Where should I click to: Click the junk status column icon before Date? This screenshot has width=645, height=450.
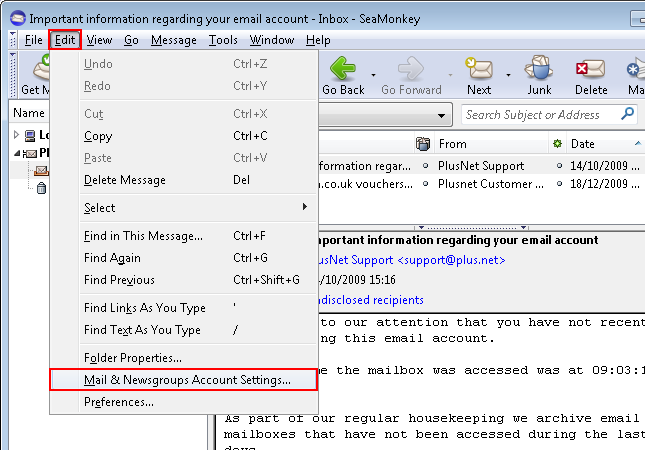pos(557,144)
